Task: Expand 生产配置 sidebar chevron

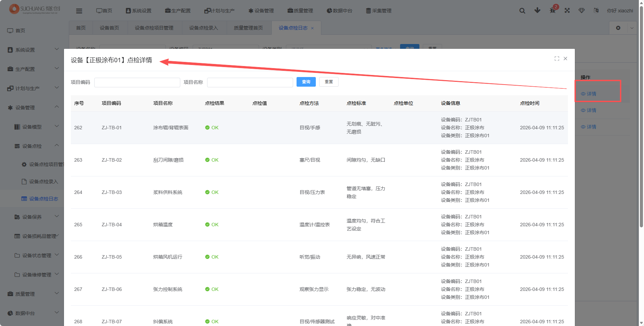Action: (57, 68)
